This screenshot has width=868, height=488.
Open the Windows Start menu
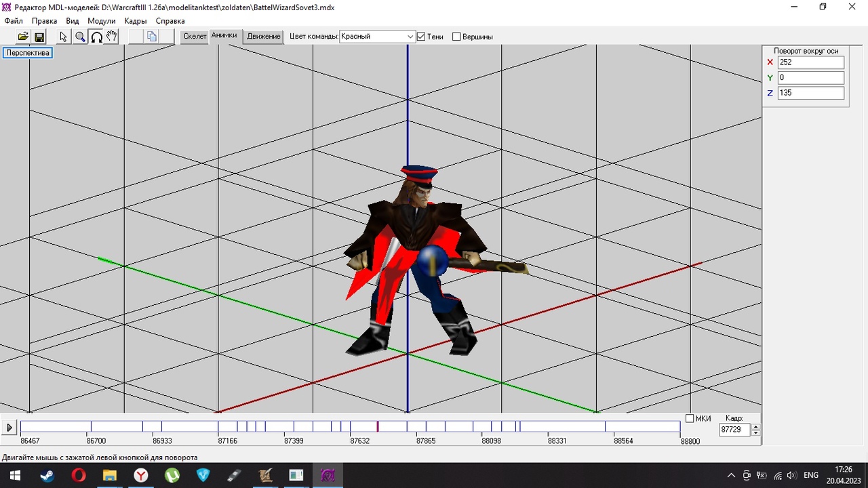(x=15, y=475)
